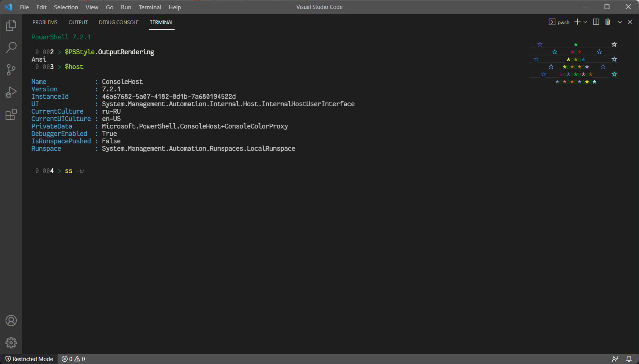
Task: Minimize the VS Code window
Action: point(586,7)
